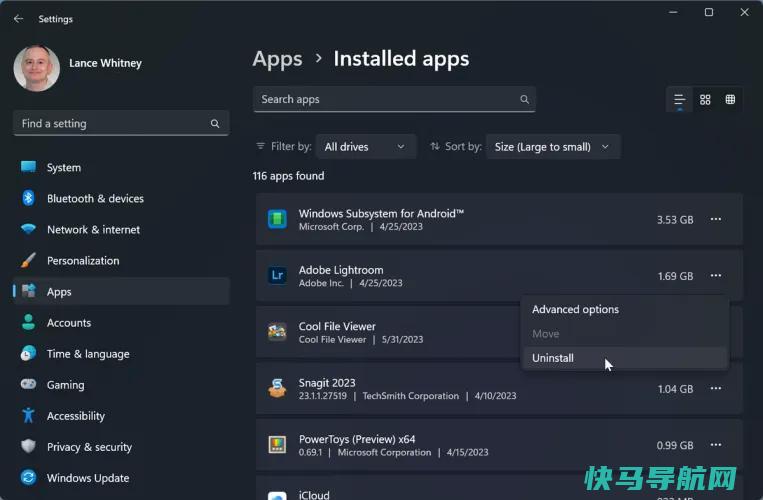Image resolution: width=763 pixels, height=500 pixels.
Task: Open more options for Adobe Lightroom
Action: [x=715, y=276]
